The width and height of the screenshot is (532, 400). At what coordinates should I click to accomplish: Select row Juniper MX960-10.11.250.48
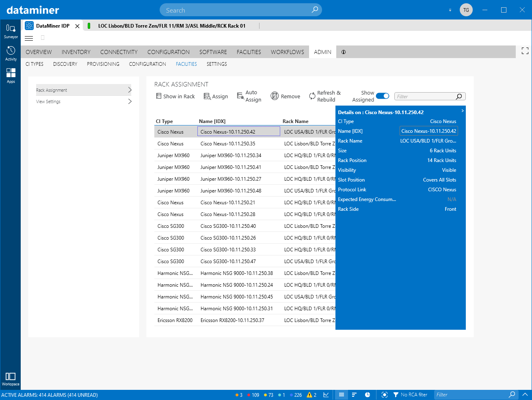point(245,191)
